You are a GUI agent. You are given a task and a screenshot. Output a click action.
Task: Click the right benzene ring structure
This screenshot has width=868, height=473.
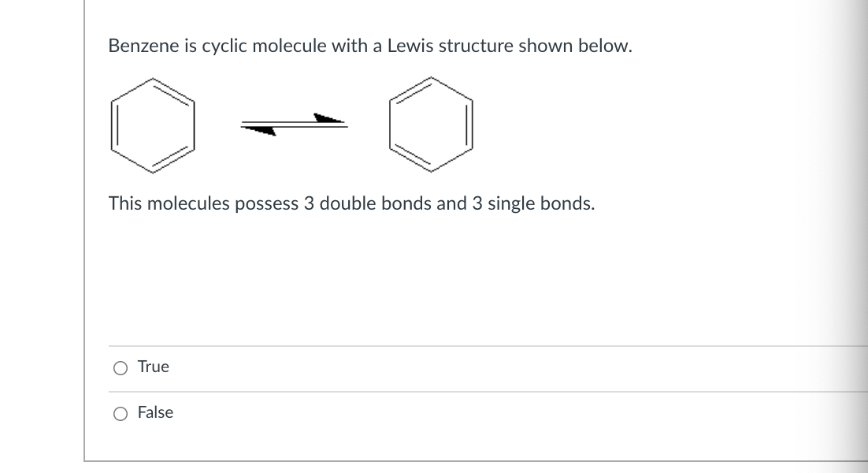coord(431,124)
